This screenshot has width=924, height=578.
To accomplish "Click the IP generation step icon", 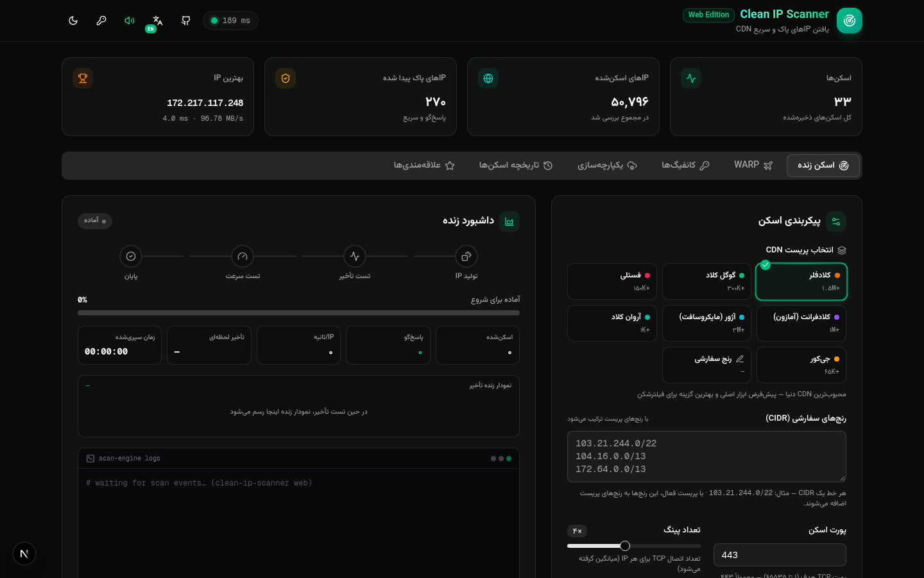I will tap(466, 256).
